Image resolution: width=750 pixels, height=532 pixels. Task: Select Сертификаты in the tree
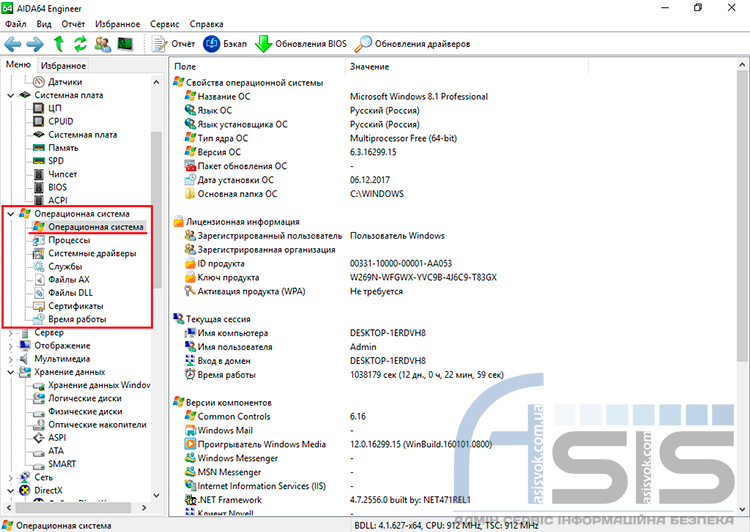(76, 306)
